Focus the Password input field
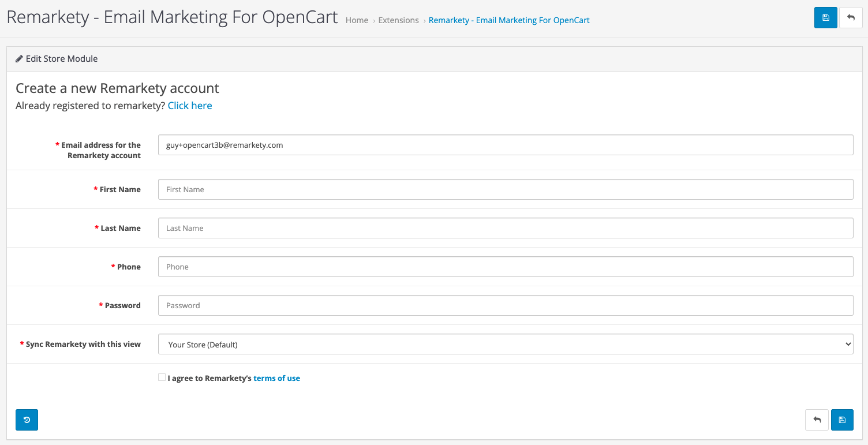Screen dimensions: 868x445 coord(506,305)
